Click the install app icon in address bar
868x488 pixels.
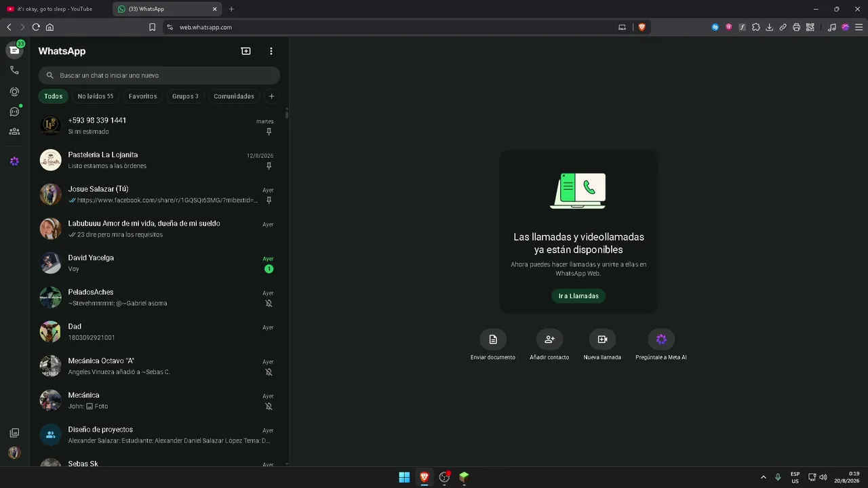click(622, 27)
